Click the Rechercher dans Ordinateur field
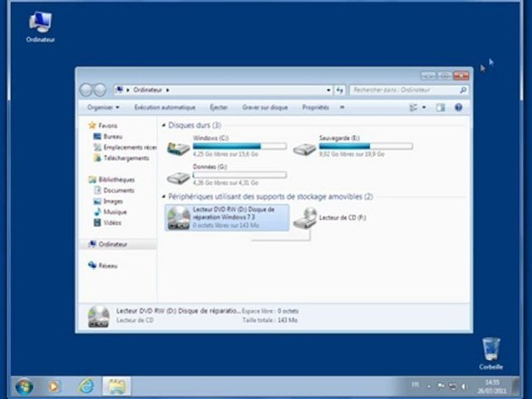 point(405,90)
